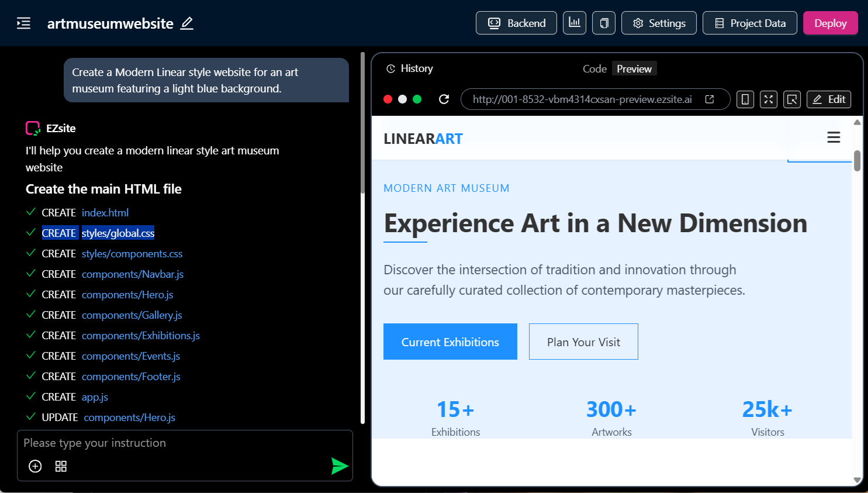Image resolution: width=868 pixels, height=493 pixels.
Task: Open the History panel
Action: coord(410,68)
